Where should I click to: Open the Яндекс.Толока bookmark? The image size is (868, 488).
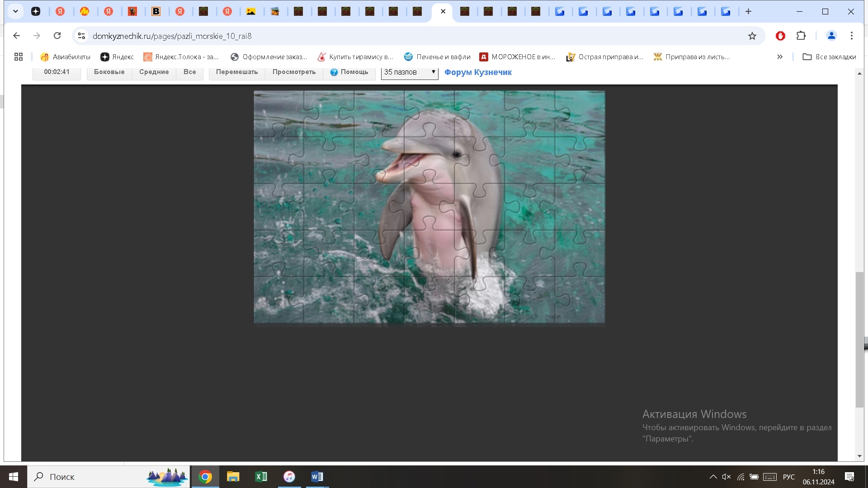coord(181,56)
